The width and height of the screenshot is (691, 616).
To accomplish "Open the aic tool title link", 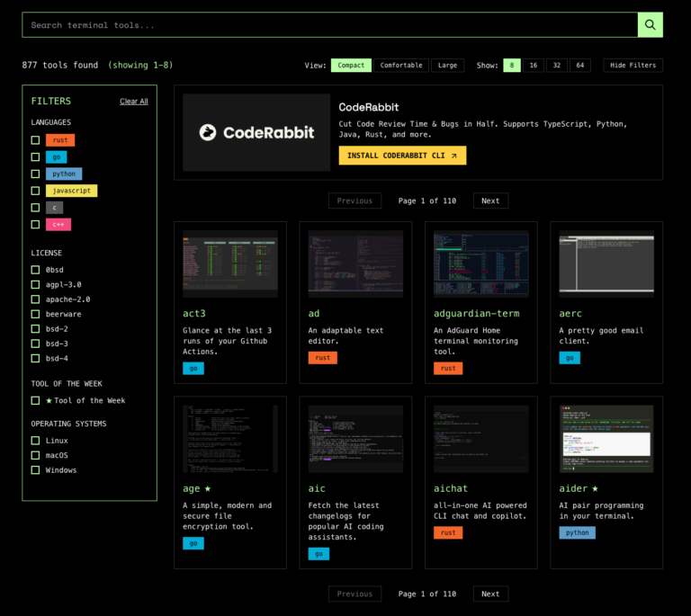I will point(317,488).
